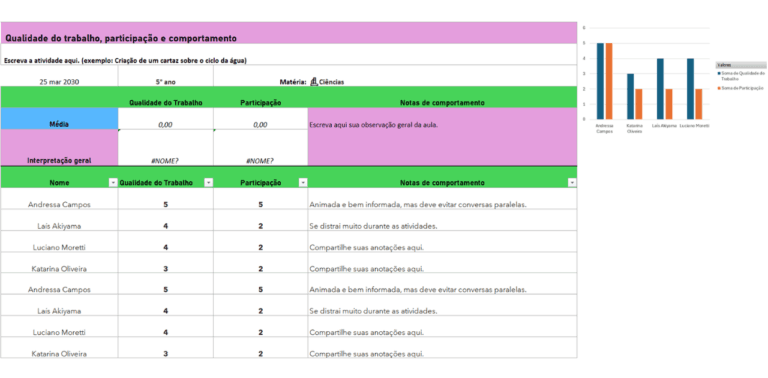Select legend entry Soma de Participação
This screenshot has height=378, width=768.
741,88
